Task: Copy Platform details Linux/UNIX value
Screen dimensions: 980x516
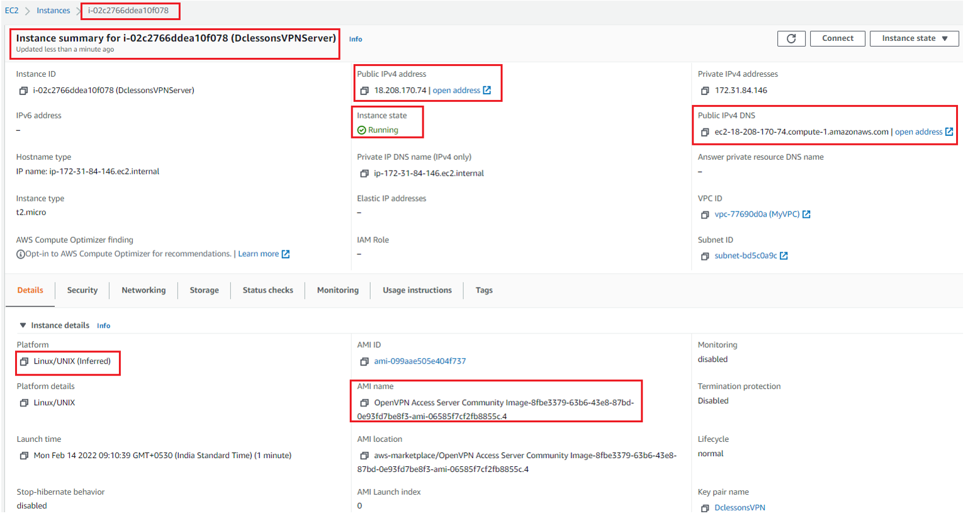Action: coord(24,403)
